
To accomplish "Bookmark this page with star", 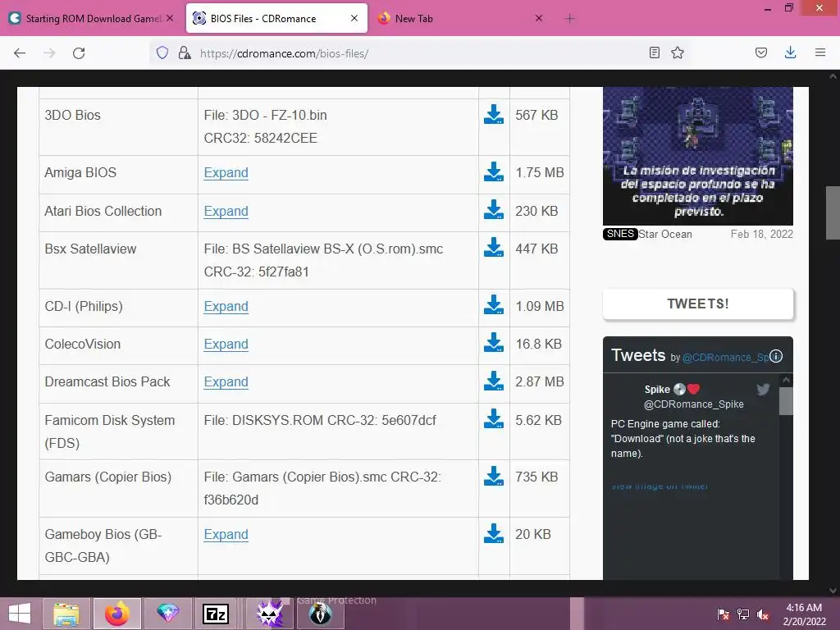I will [x=678, y=52].
